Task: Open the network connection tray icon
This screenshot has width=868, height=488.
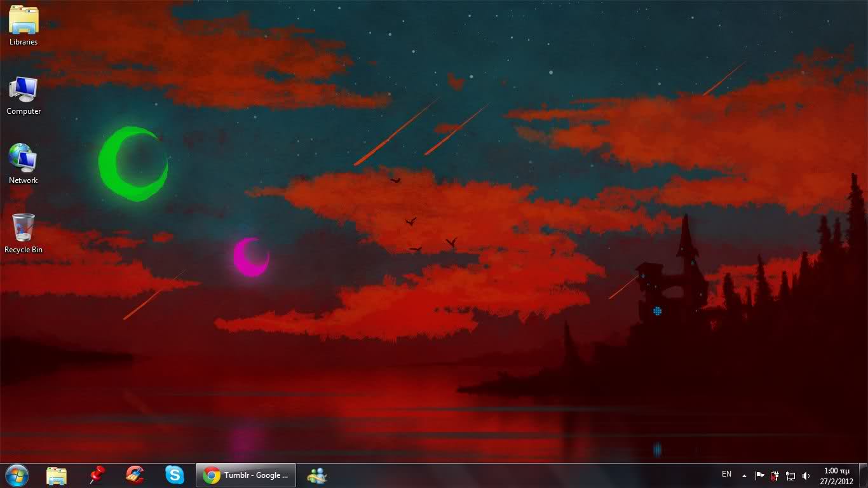Action: (x=790, y=475)
